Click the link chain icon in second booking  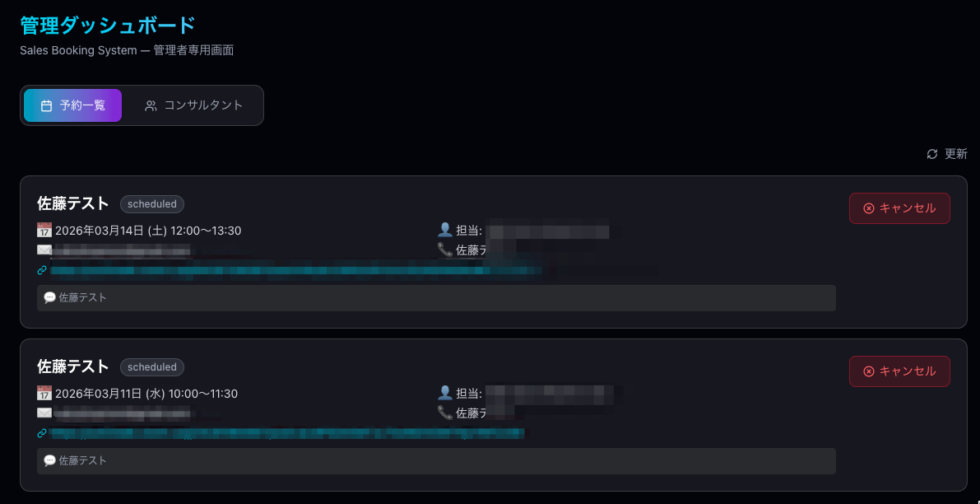pyautogui.click(x=42, y=432)
